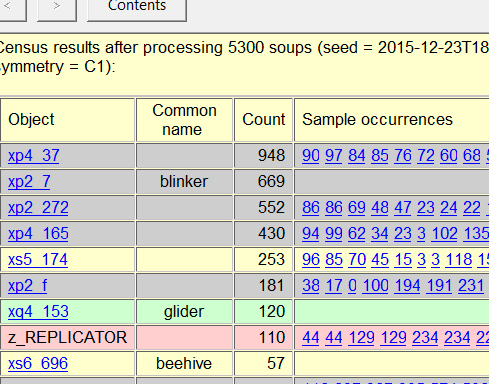This screenshot has width=489, height=384.
Task: Select the glider common name cell
Action: click(184, 312)
